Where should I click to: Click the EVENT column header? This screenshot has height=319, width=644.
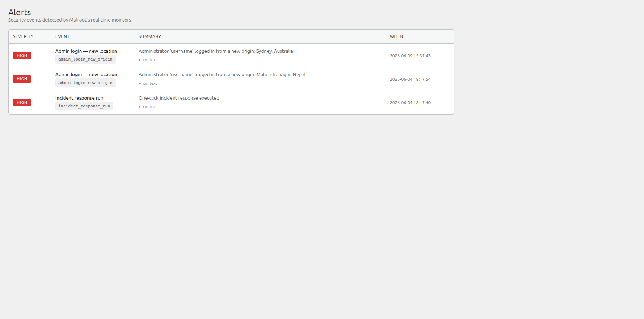pos(62,36)
